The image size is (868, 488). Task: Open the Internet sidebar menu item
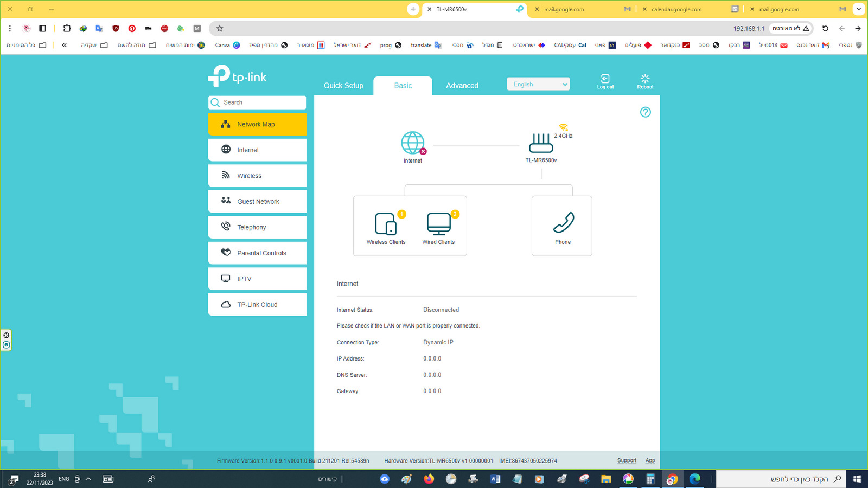[x=257, y=150]
